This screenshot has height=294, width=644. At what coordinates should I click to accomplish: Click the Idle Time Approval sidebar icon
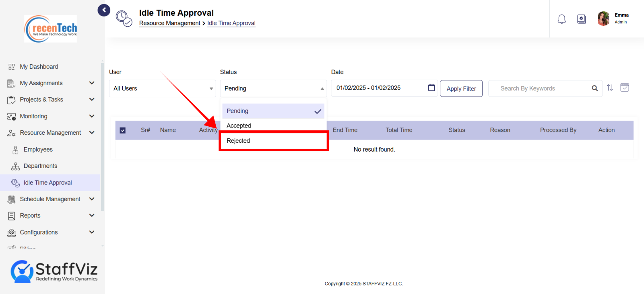click(x=15, y=183)
